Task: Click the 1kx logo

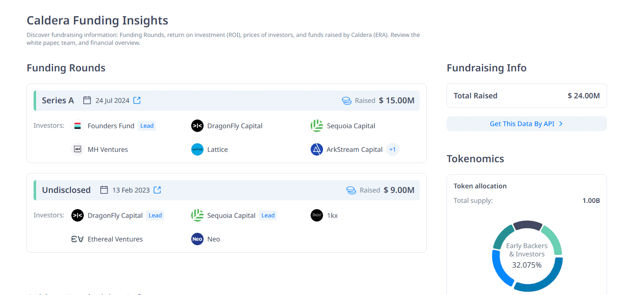Action: tap(317, 215)
